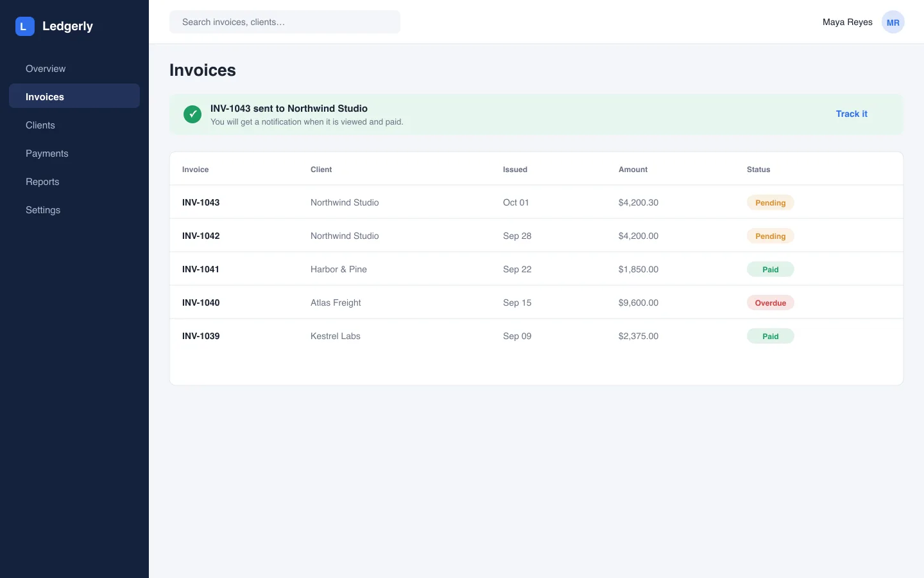Click the $4,200.30 amount
The image size is (924, 578).
pos(638,202)
